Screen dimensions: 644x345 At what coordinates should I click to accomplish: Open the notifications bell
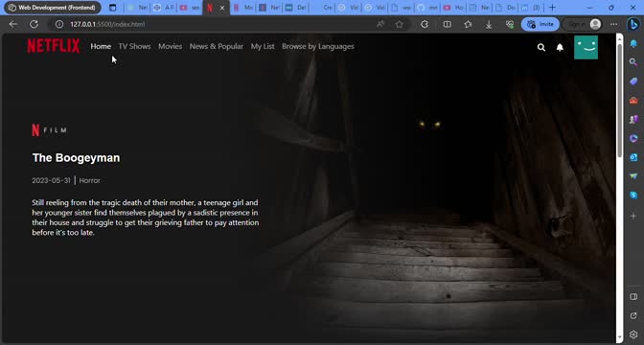coord(560,47)
